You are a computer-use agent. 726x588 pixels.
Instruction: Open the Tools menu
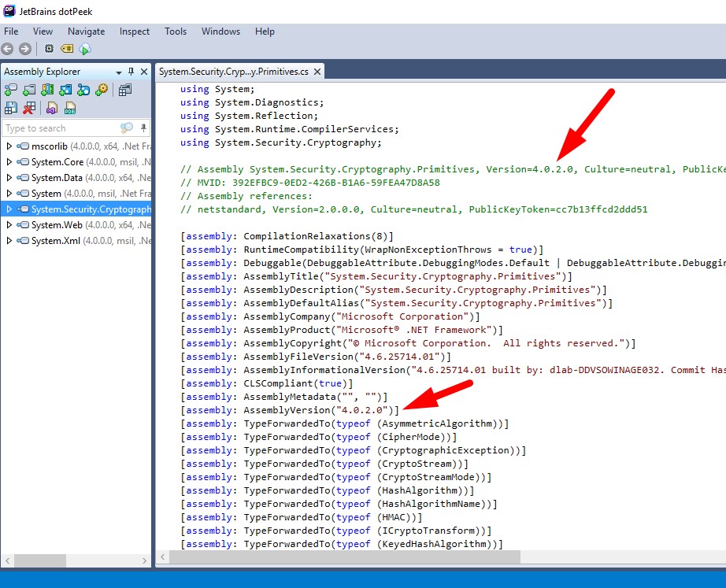pos(176,31)
